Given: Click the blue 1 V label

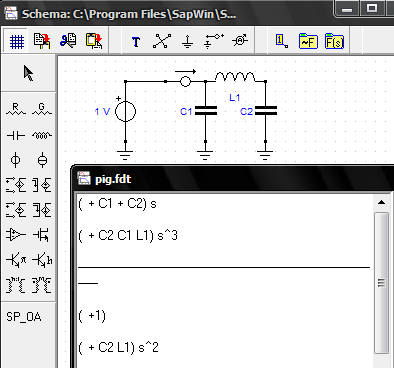Looking at the screenshot, I should pos(102,111).
